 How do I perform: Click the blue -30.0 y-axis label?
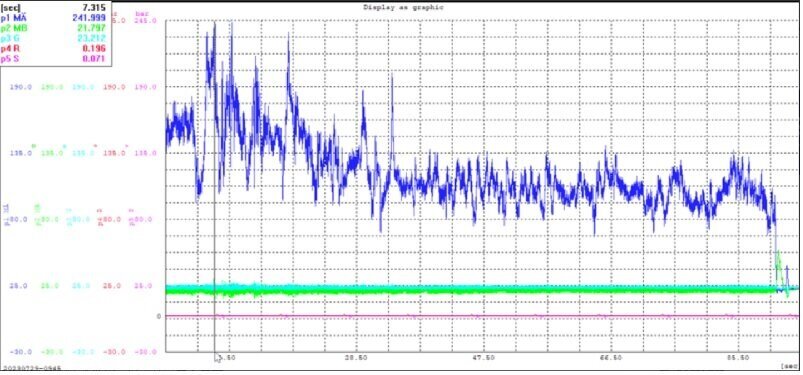[21, 352]
